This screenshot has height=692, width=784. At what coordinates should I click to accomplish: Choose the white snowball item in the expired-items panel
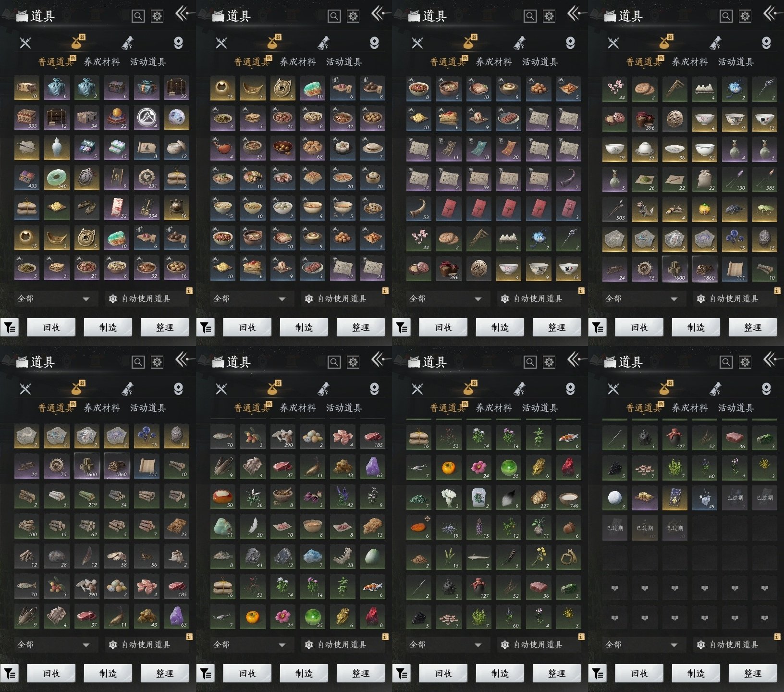pos(614,498)
